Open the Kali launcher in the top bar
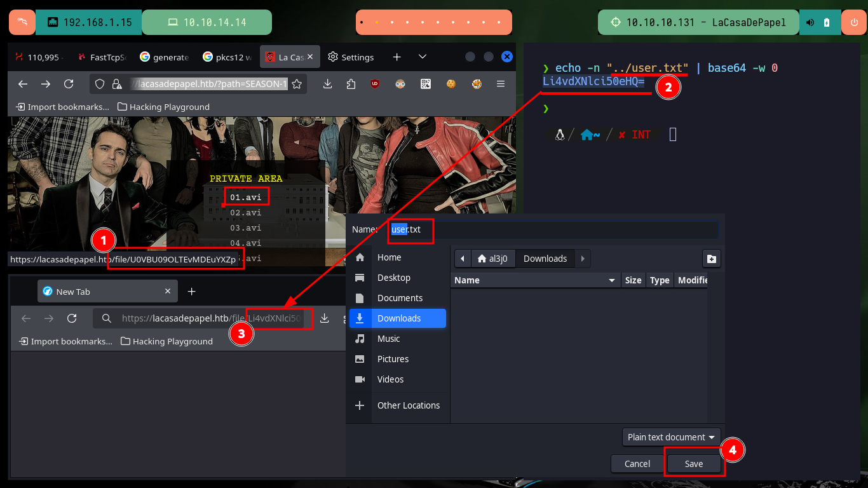This screenshot has height=488, width=868. (22, 22)
